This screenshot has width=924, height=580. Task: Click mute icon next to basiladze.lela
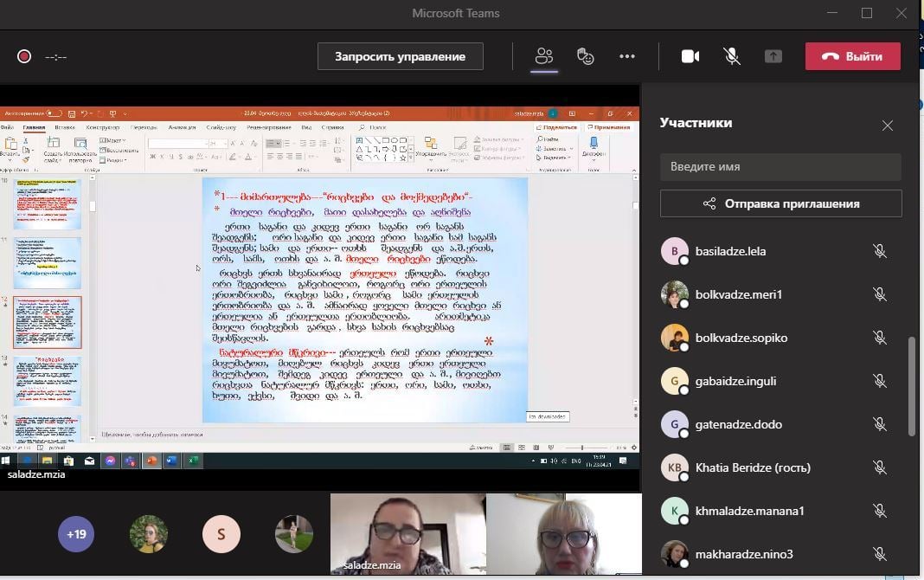(880, 251)
